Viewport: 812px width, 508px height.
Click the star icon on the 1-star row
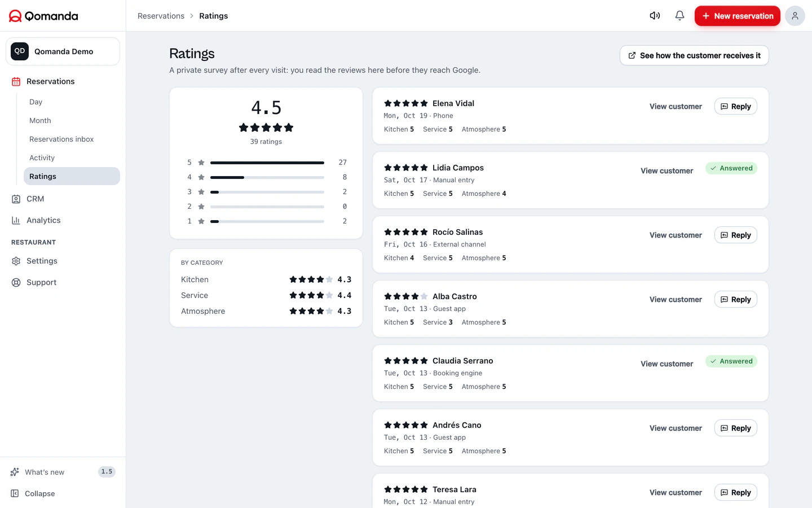(x=201, y=221)
